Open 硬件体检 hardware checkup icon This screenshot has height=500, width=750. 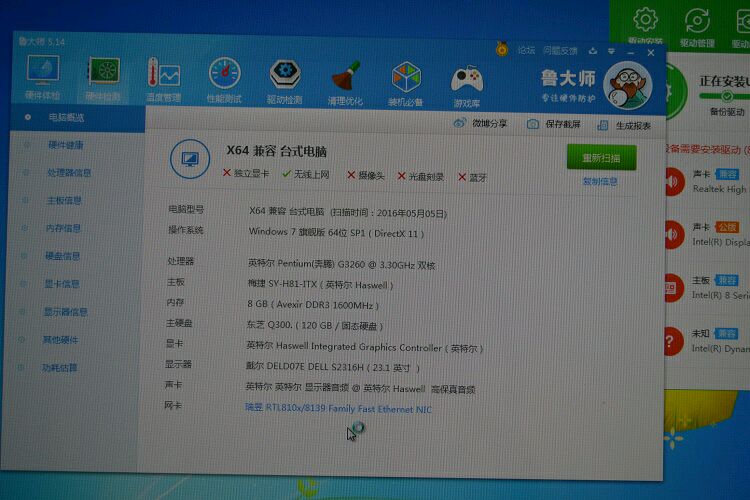pyautogui.click(x=43, y=70)
